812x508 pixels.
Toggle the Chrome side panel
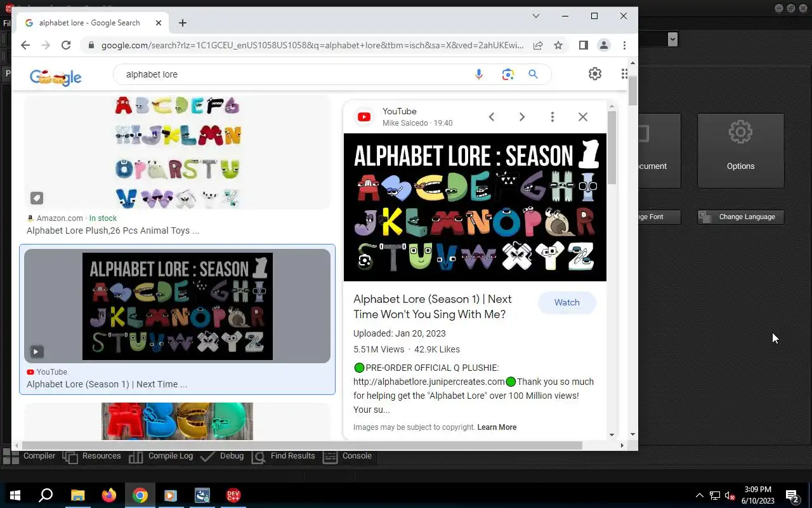[584, 45]
